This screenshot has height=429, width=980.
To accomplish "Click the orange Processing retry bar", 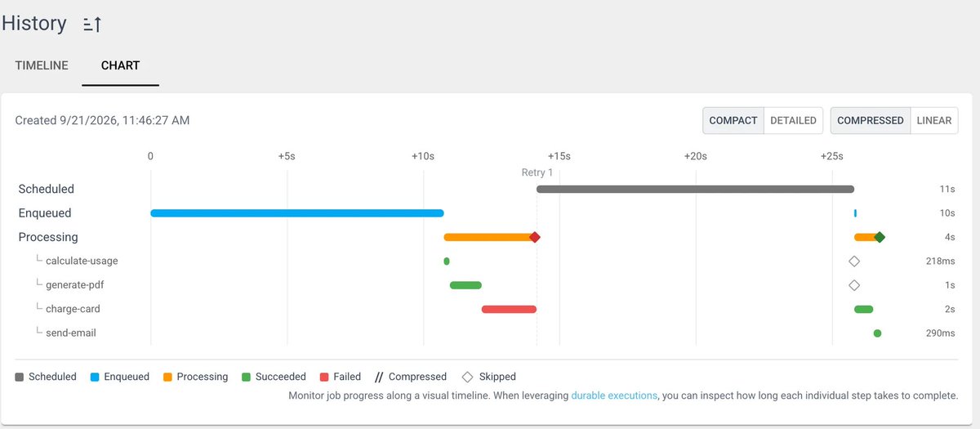I will pyautogui.click(x=865, y=237).
